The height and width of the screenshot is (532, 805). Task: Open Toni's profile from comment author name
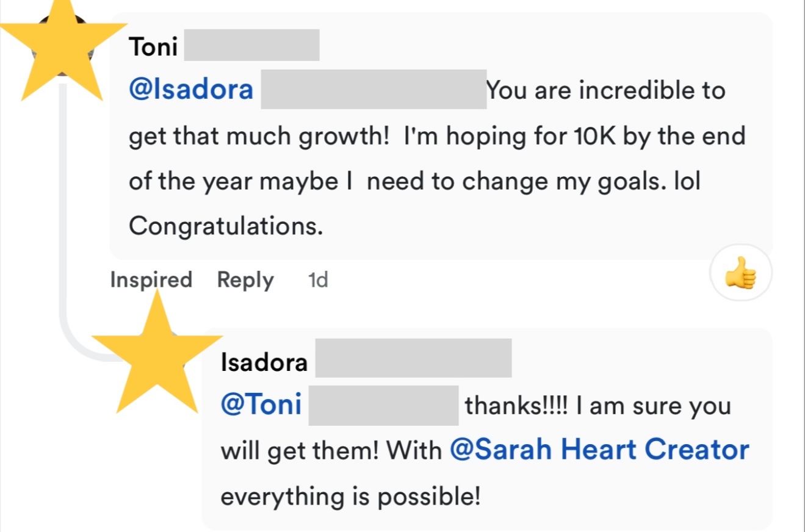point(153,47)
